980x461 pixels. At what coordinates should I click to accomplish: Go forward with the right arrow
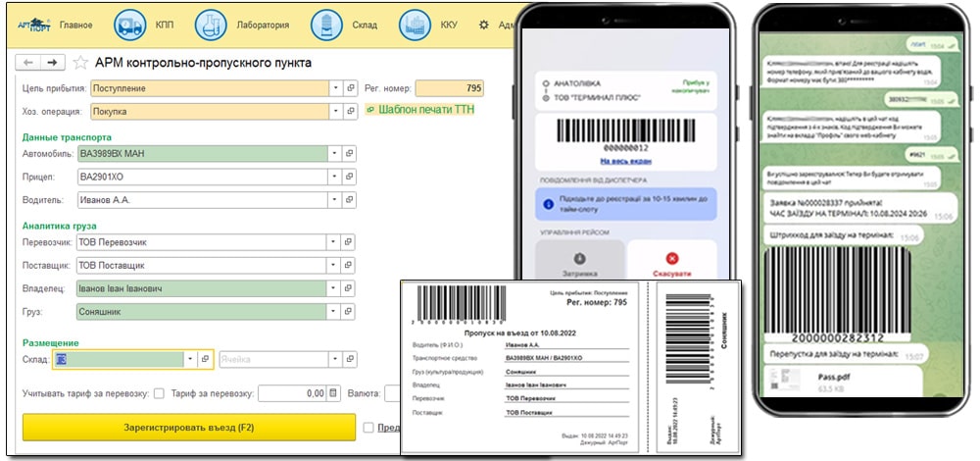tap(54, 62)
